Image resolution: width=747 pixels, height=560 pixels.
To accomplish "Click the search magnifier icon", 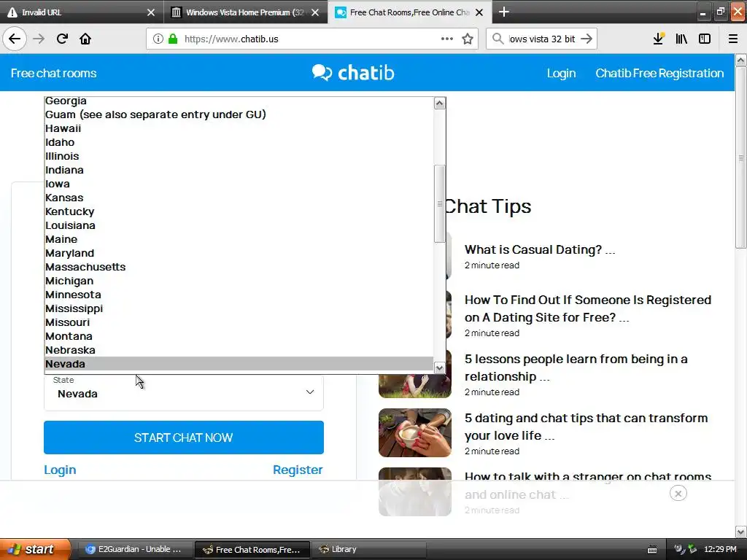I will [x=498, y=39].
